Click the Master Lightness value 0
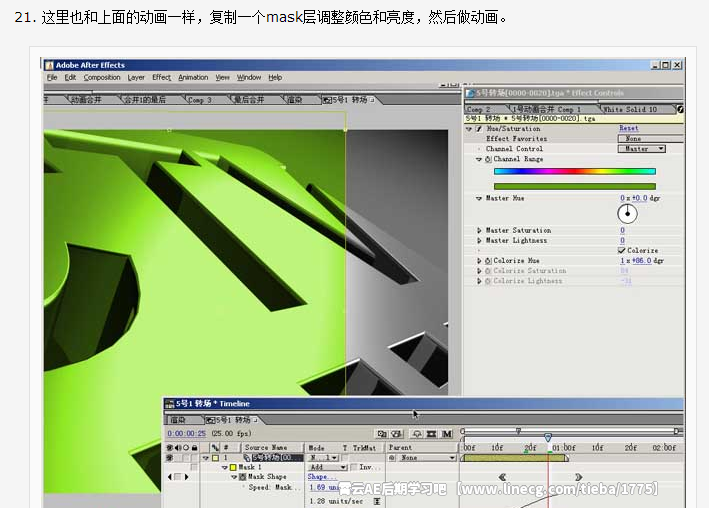This screenshot has height=508, width=709. (x=623, y=241)
